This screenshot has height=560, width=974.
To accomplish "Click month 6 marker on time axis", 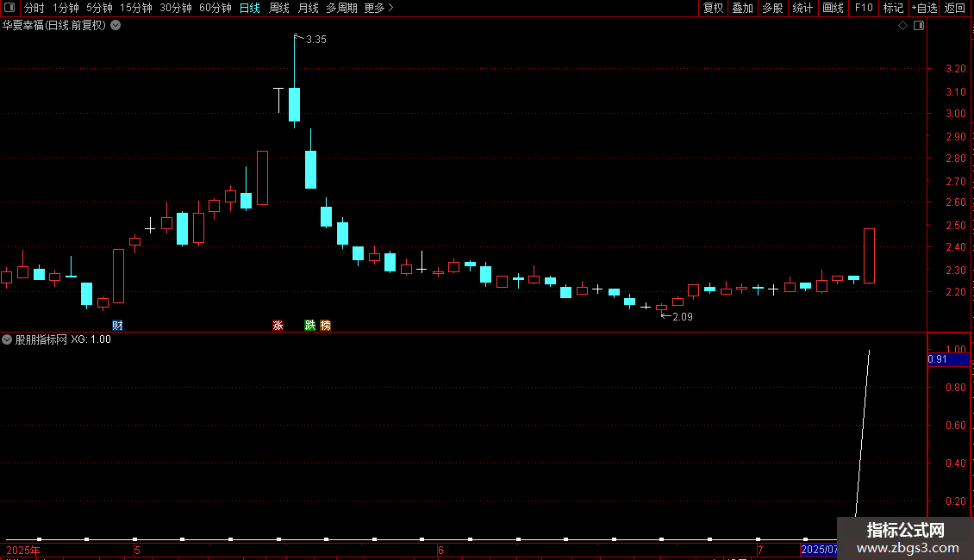I will click(x=440, y=550).
